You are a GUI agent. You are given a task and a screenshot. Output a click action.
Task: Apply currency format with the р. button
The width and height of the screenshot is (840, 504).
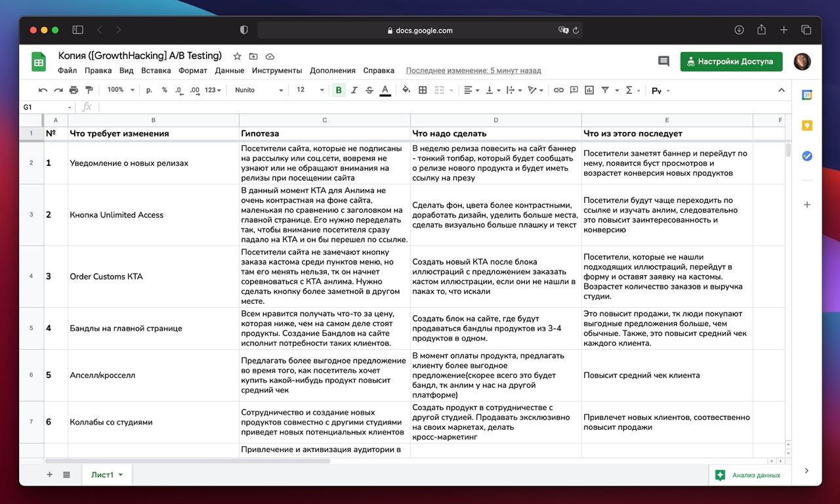149,90
